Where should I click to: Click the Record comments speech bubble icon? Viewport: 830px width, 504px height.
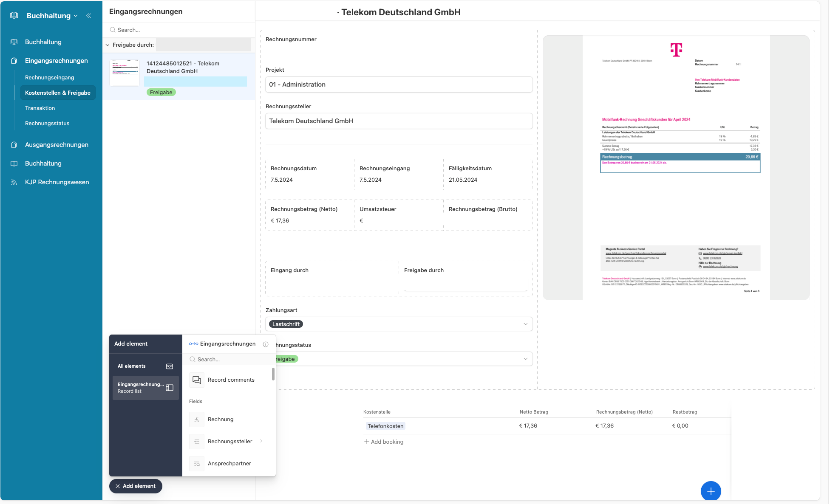click(197, 380)
